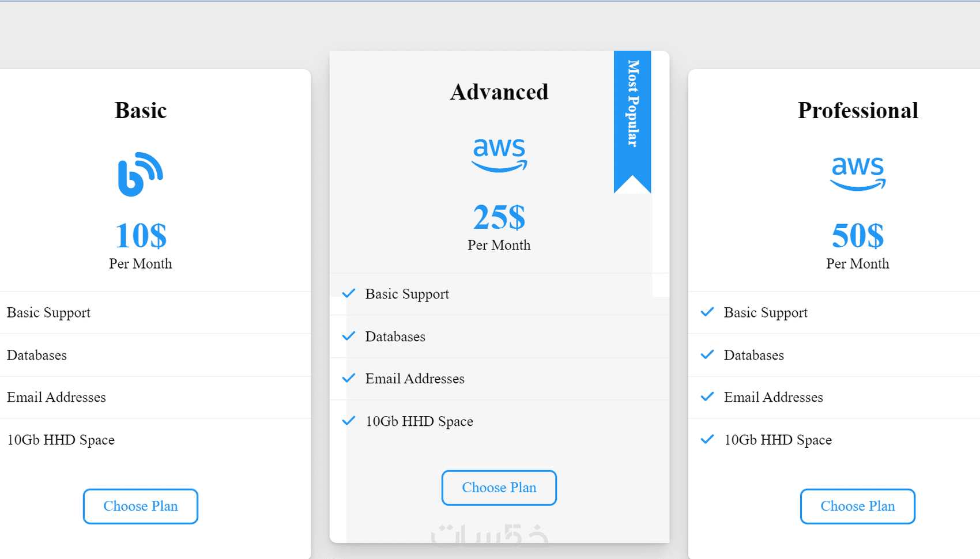Select Databases text in the Advanced card

pyautogui.click(x=395, y=337)
